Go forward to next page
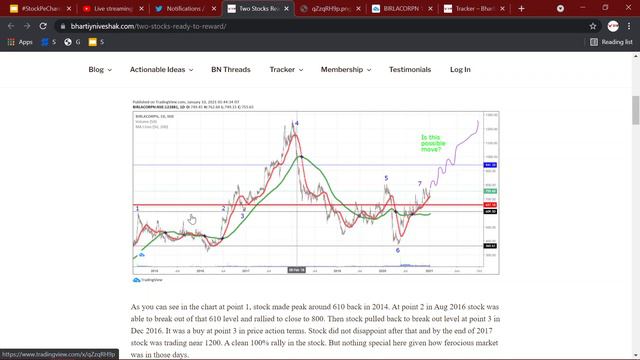 (x=27, y=26)
